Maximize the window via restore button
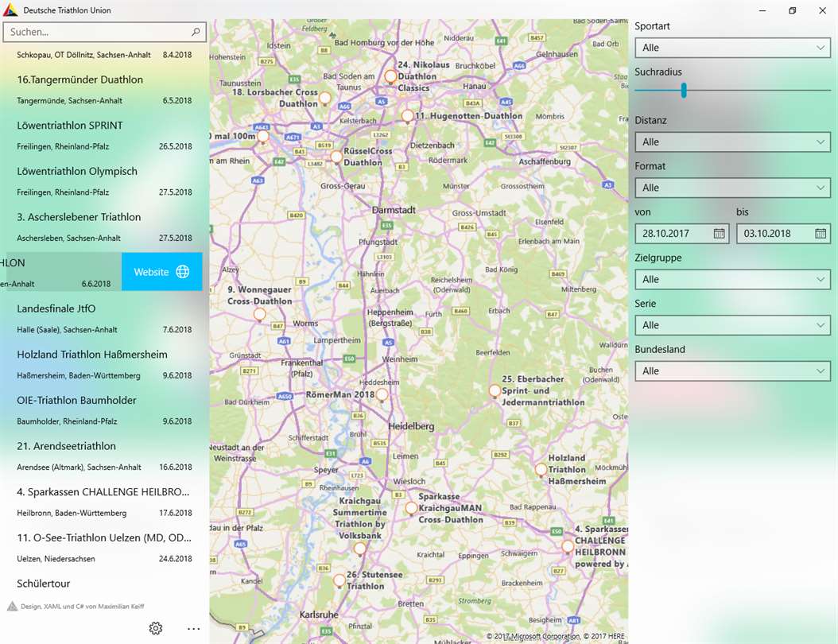The height and width of the screenshot is (644, 838). tap(793, 10)
